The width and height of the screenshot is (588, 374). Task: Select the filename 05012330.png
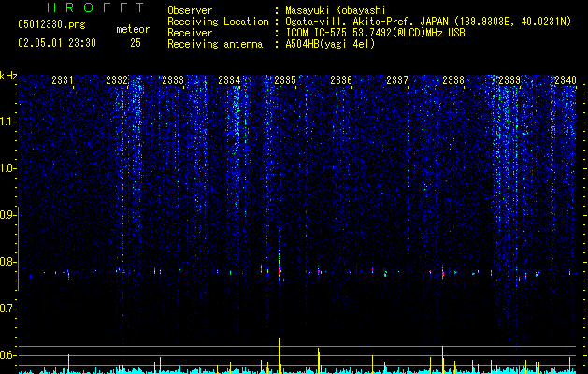[51, 24]
